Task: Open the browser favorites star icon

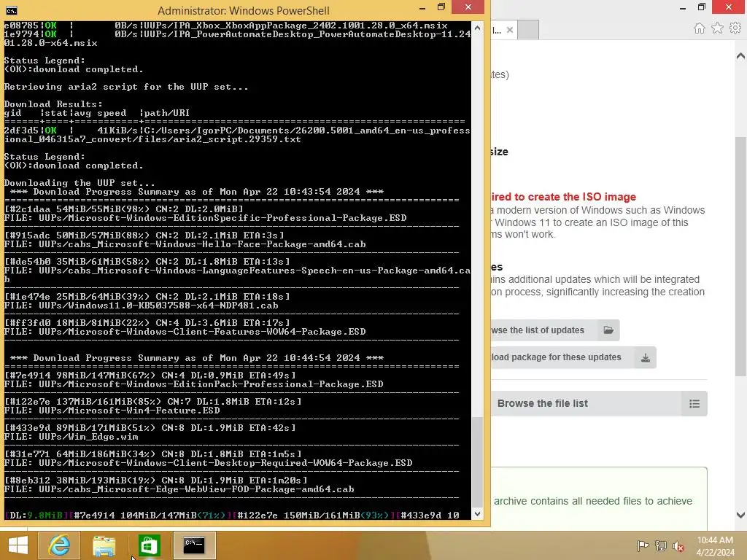Action: (x=717, y=28)
